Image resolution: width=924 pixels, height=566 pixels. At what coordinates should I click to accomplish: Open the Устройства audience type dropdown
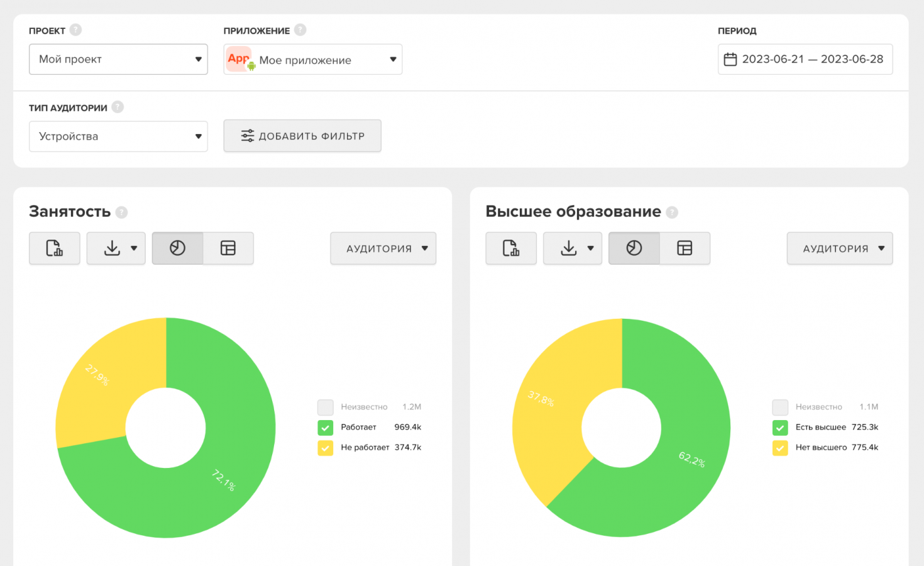[x=118, y=136]
